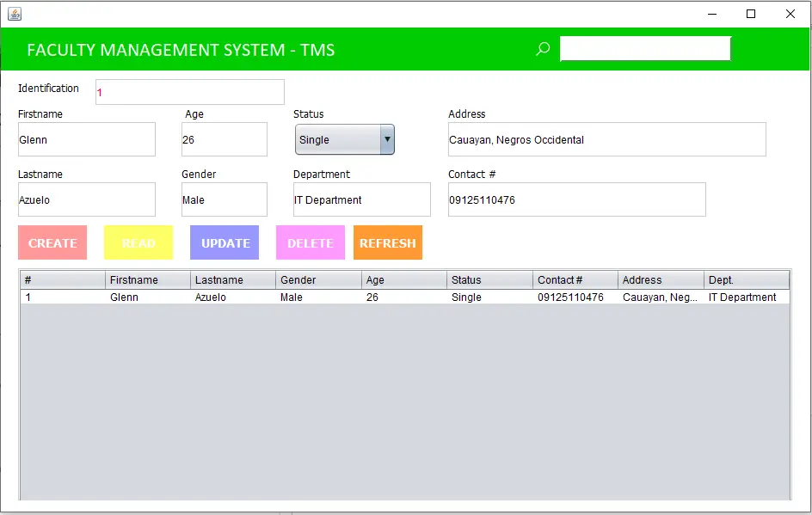Select the Single cell in table row
The height and width of the screenshot is (515, 812).
tap(489, 297)
